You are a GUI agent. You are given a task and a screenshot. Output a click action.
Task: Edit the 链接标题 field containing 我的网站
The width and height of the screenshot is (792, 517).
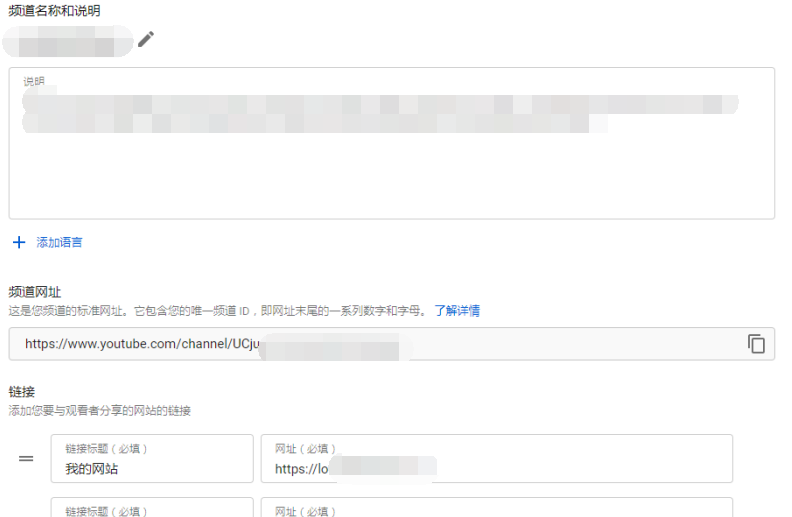(152, 458)
